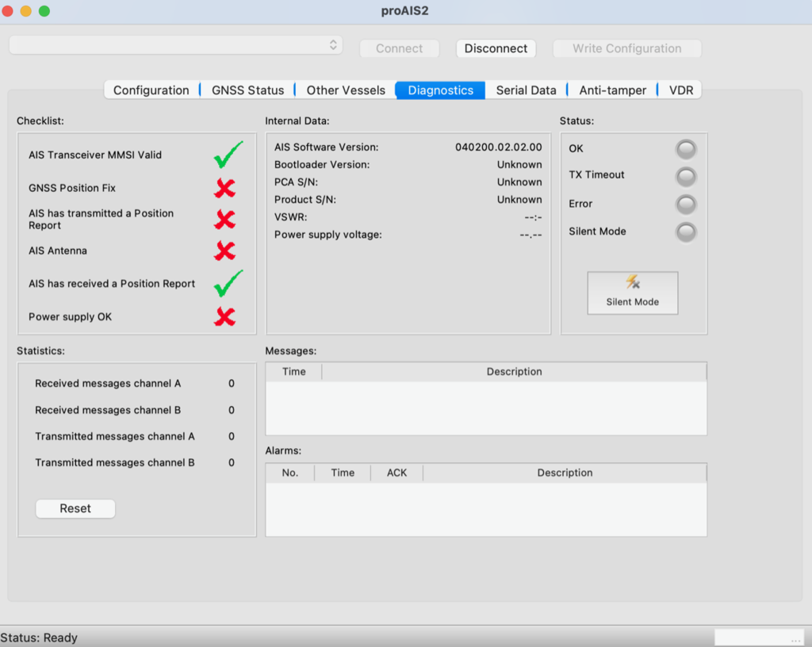This screenshot has width=812, height=647.
Task: Click the Description column header in Alarms
Action: pyautogui.click(x=565, y=473)
